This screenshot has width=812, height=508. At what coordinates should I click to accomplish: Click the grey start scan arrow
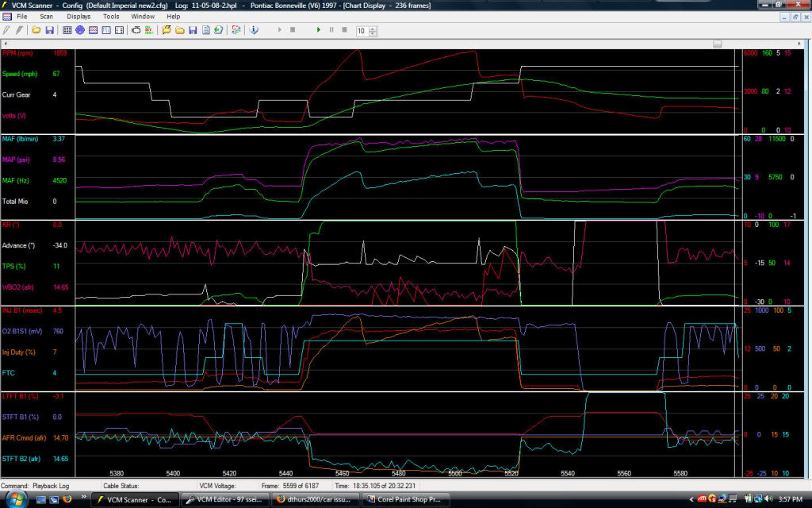(280, 30)
